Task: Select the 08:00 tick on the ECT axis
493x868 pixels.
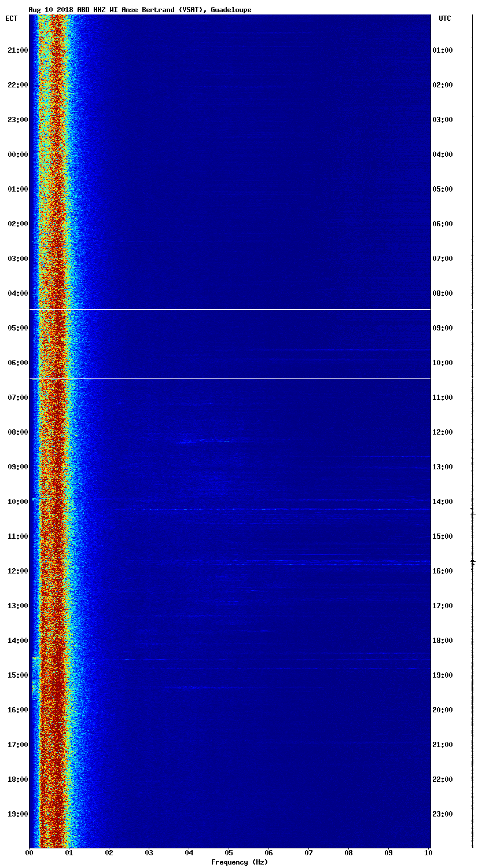Action: (17, 432)
